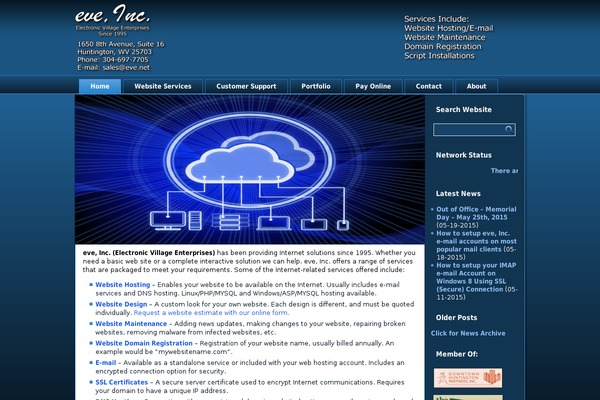Click the Phone: 304-697-7705 text
This screenshot has width=600, height=400.
click(112, 60)
